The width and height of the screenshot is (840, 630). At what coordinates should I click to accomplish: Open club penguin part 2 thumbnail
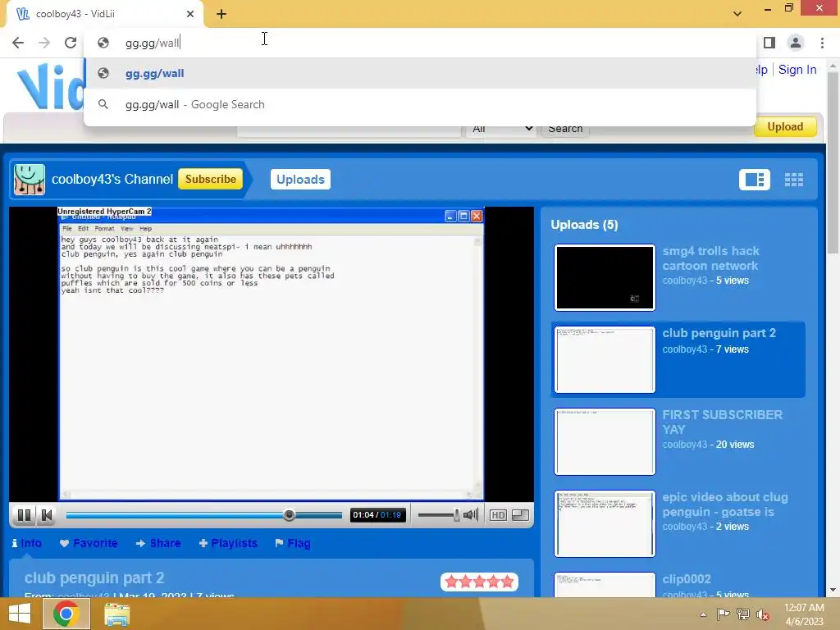pyautogui.click(x=605, y=359)
